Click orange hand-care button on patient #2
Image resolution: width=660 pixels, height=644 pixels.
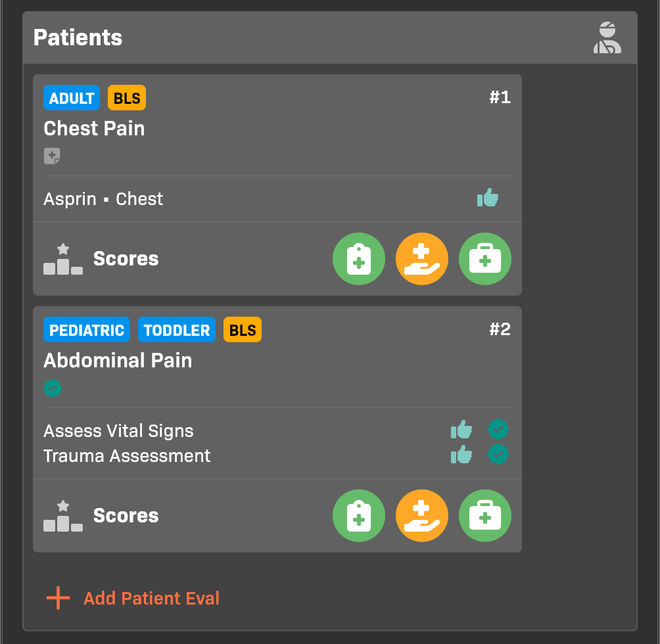pos(422,516)
